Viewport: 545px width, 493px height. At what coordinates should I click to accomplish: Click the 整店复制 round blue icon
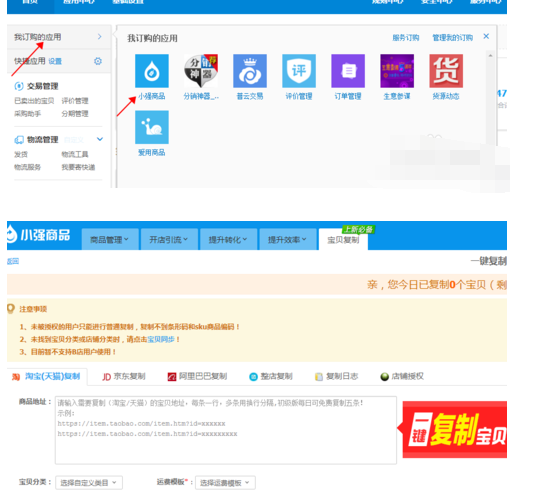(253, 377)
